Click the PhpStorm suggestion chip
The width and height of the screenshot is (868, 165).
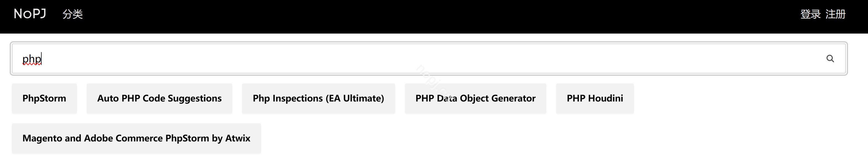coord(44,98)
